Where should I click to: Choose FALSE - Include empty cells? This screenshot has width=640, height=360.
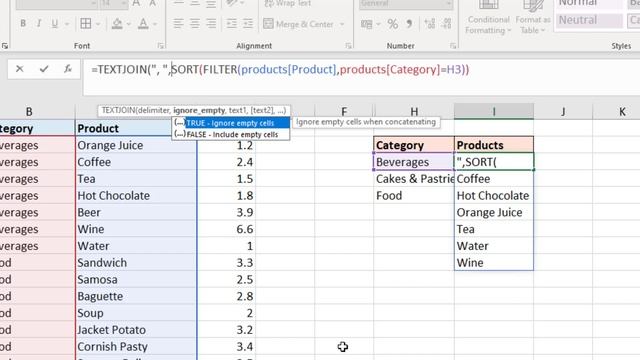(x=231, y=134)
